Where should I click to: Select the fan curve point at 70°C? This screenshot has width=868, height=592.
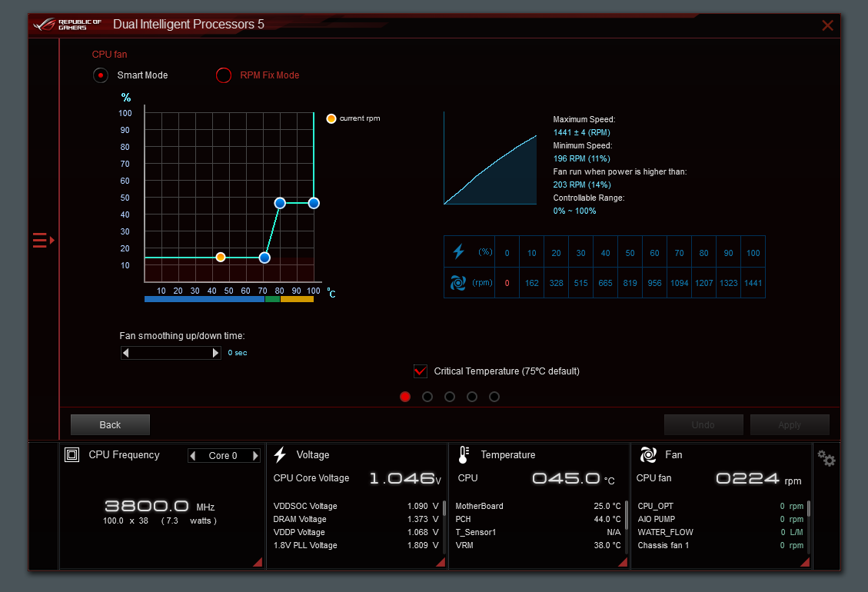pos(264,258)
